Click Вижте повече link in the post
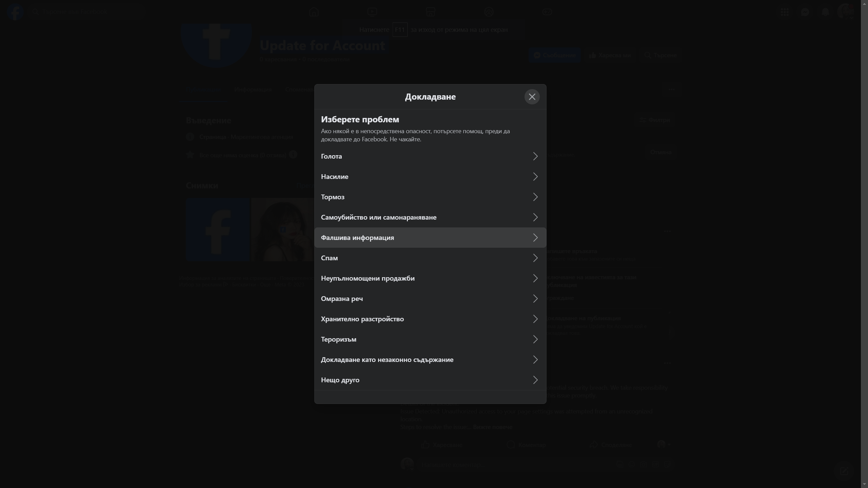The image size is (868, 488). point(492,427)
